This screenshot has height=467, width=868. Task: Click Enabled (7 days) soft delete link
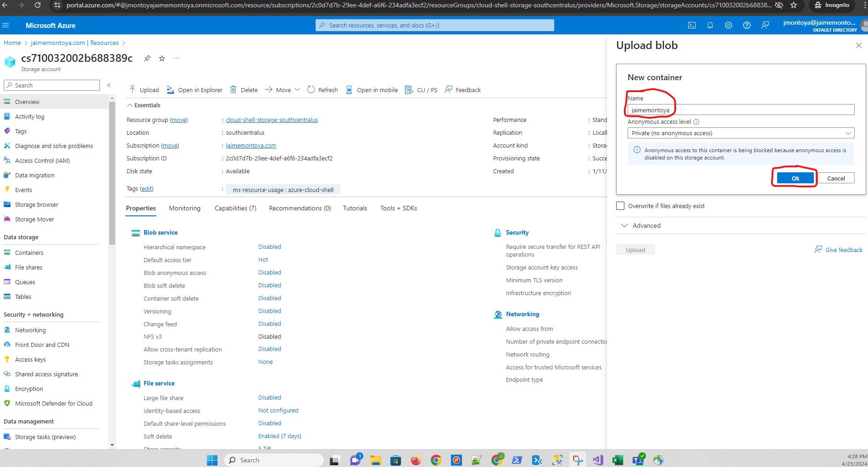[280, 436]
